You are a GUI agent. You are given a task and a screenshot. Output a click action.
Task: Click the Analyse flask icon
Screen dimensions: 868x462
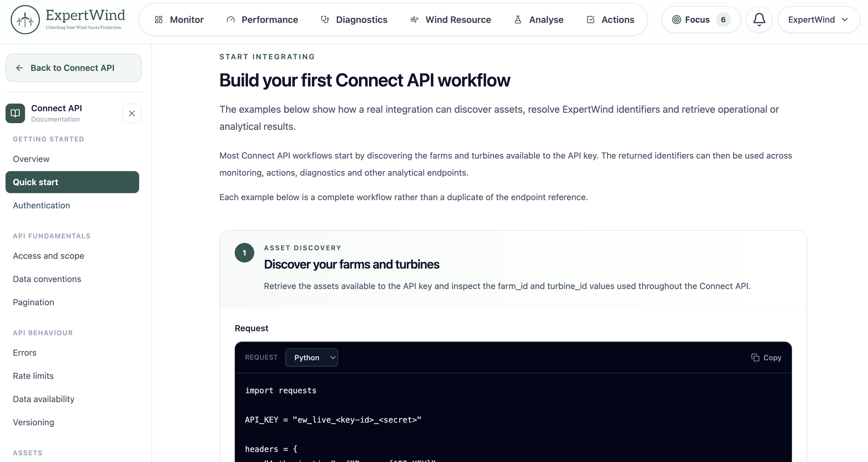pyautogui.click(x=518, y=20)
